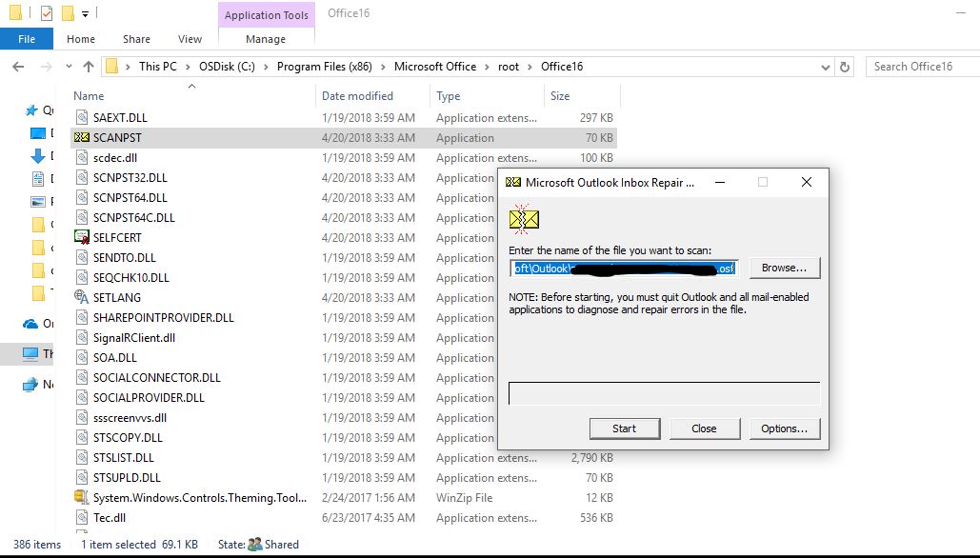Click the SETLANG application icon

coord(82,297)
